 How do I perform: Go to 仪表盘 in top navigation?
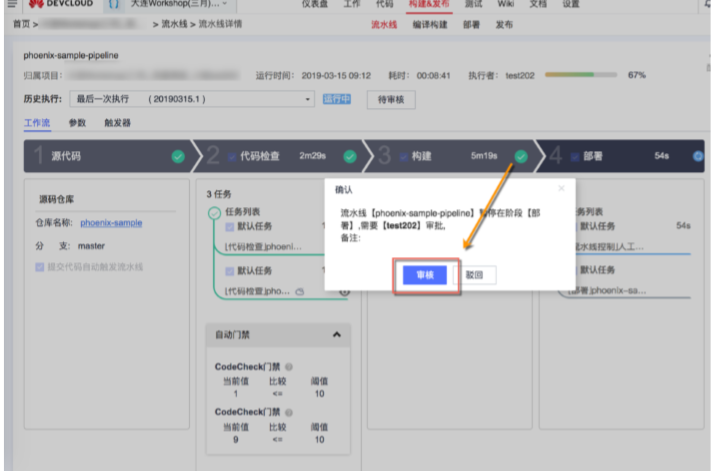coord(315,4)
